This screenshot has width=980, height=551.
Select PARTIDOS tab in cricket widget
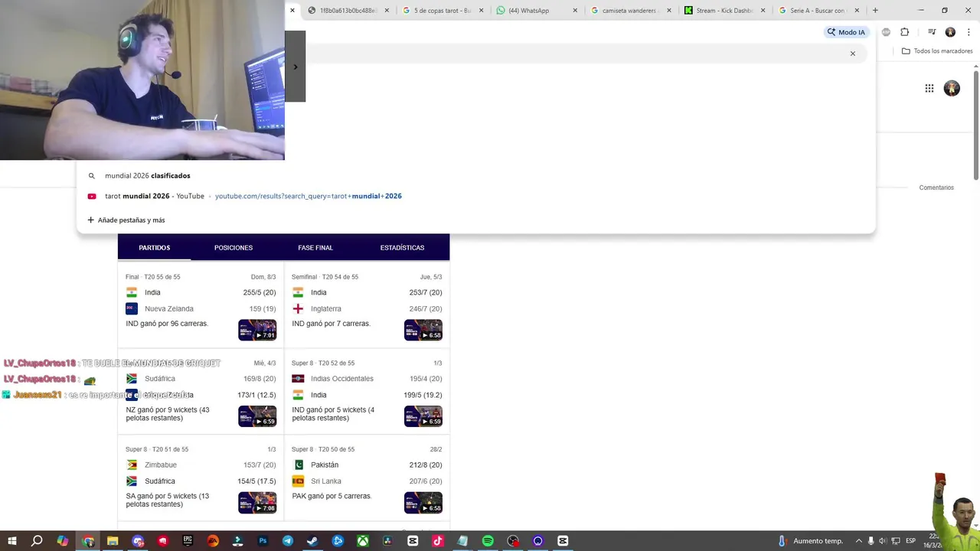pyautogui.click(x=155, y=248)
